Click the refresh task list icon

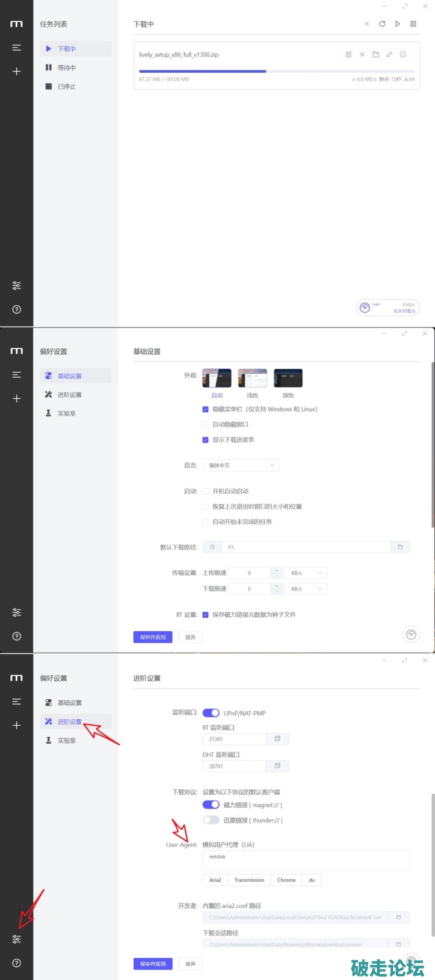pyautogui.click(x=382, y=24)
